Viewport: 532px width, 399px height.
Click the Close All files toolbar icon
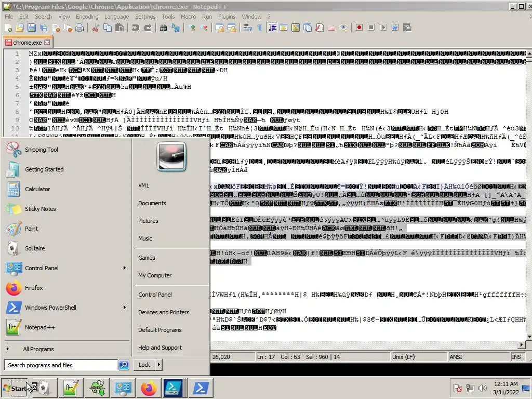pos(68,28)
